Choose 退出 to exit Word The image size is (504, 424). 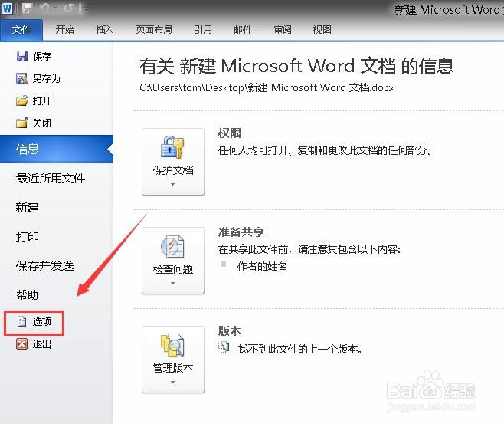click(42, 344)
